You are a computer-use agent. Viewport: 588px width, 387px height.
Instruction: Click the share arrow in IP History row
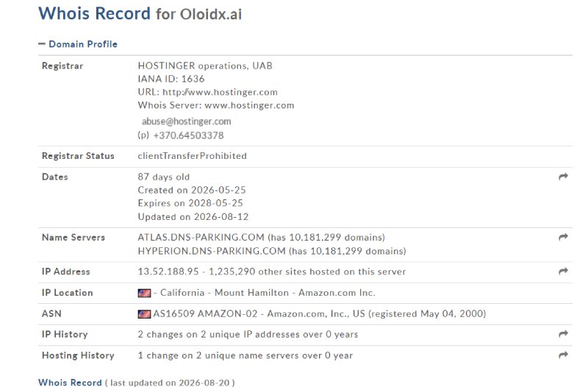pyautogui.click(x=563, y=334)
